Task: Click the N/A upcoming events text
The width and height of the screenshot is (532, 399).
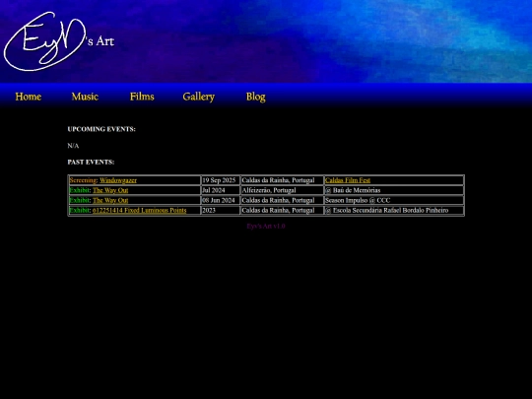Action: (73, 146)
